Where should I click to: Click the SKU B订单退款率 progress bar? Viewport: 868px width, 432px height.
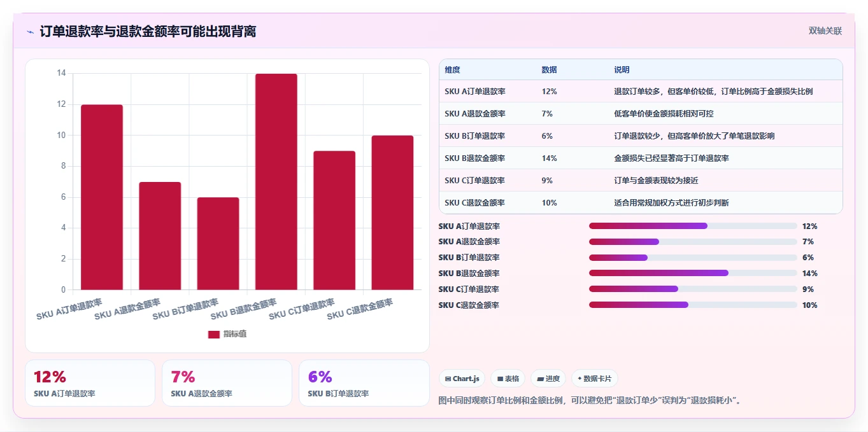coord(693,258)
